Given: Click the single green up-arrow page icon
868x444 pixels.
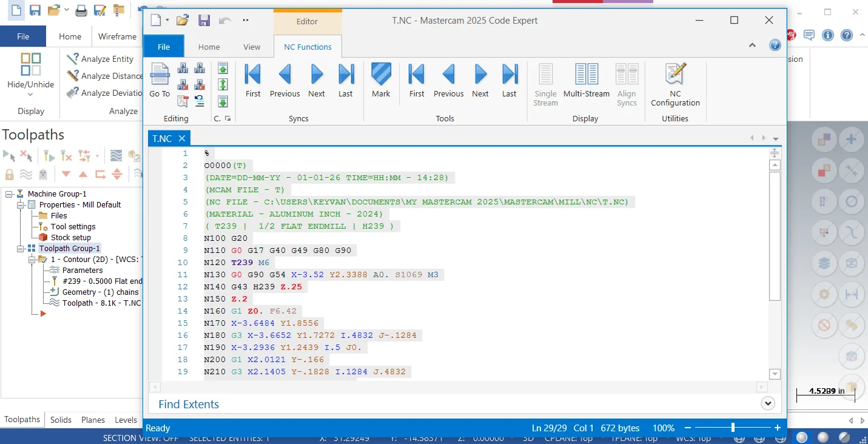Looking at the screenshot, I should (x=223, y=68).
